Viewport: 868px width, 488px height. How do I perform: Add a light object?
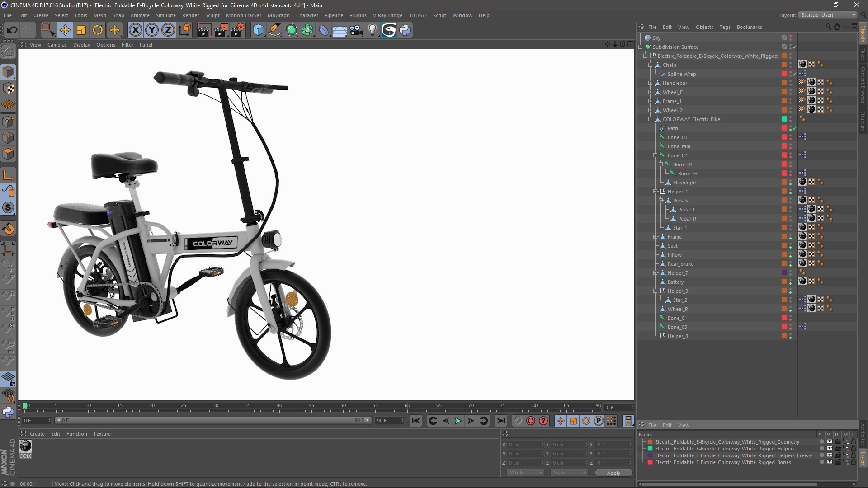(x=373, y=30)
